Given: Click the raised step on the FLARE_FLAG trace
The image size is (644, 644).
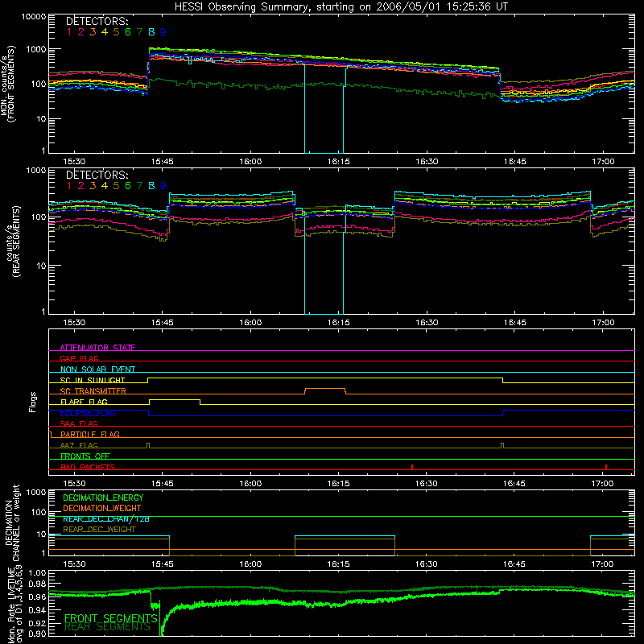Looking at the screenshot, I should (x=175, y=402).
